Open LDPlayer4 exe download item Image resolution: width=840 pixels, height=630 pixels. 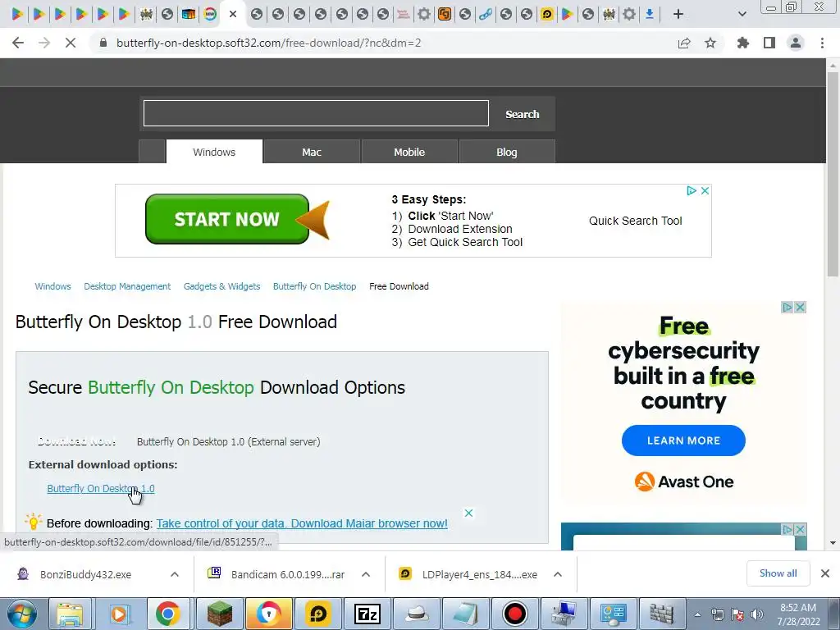(468, 574)
